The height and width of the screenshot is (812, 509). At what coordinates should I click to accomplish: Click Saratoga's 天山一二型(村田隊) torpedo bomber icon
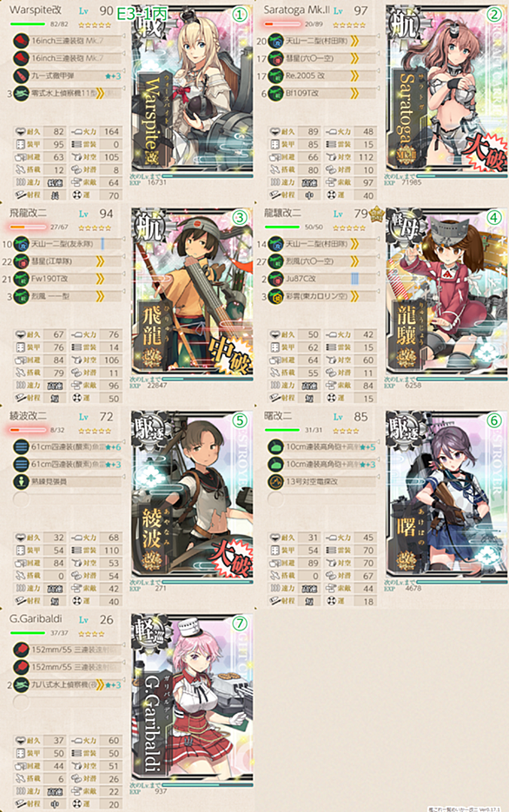click(x=275, y=41)
